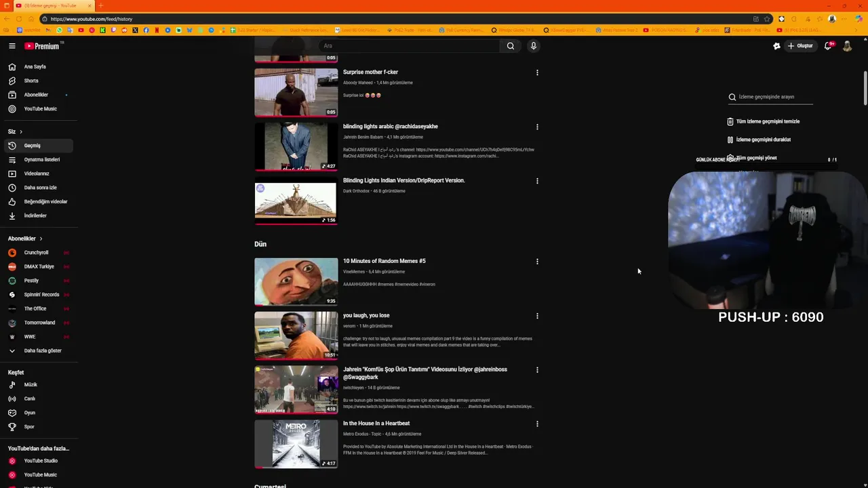Viewport: 868px width, 488px height.
Task: Start voice search with microphone
Action: pos(534,46)
